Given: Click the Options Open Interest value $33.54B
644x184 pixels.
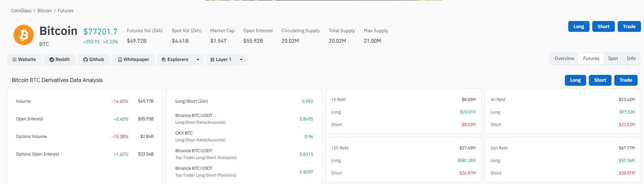Looking at the screenshot, I should click(146, 155).
